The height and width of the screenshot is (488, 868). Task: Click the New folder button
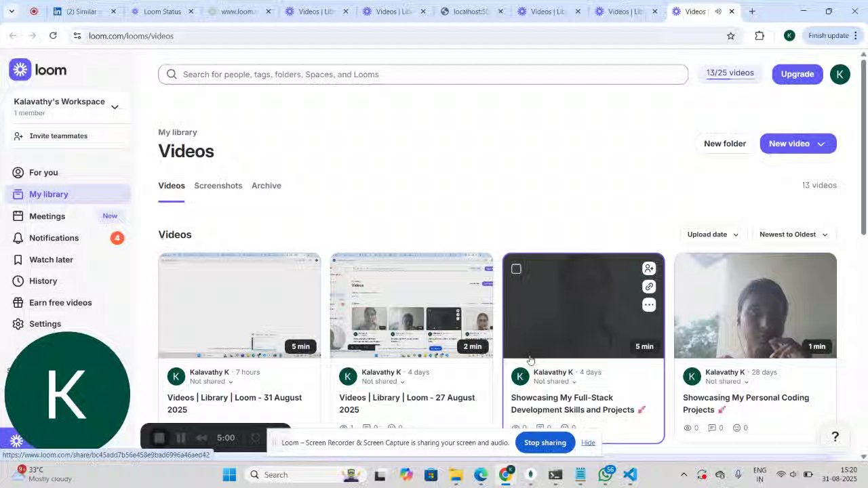pos(725,144)
